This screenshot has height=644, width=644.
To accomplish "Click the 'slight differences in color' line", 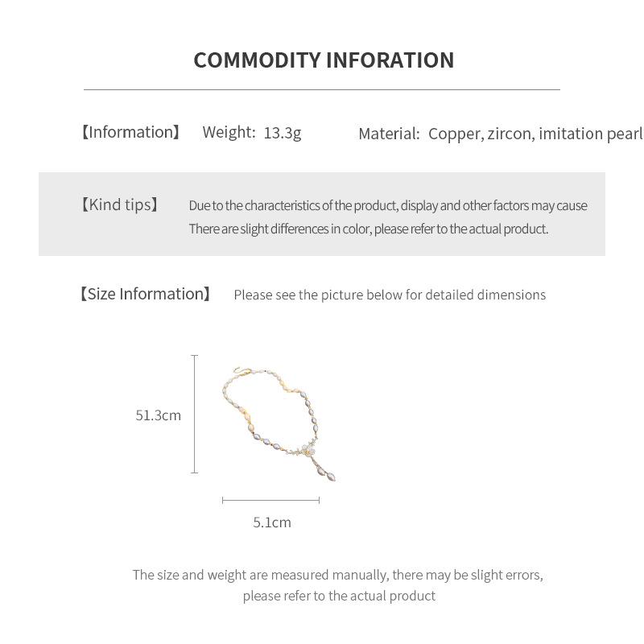I will point(368,229).
